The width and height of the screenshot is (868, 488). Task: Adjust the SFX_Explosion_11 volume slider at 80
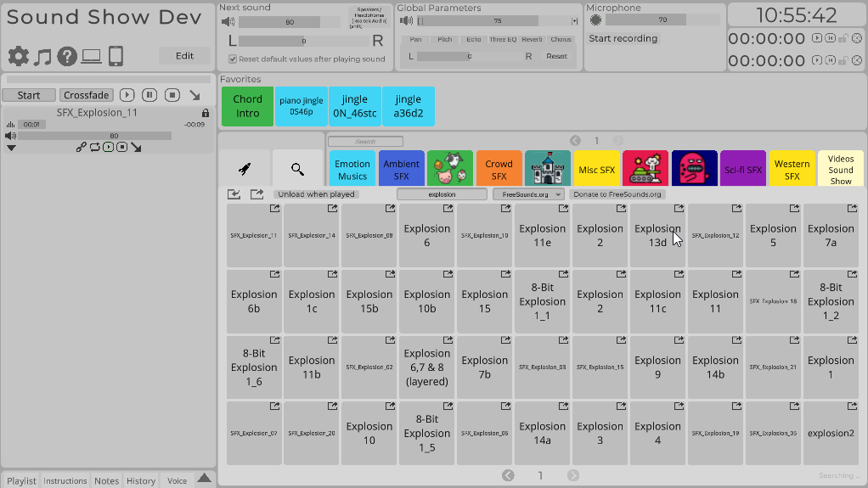(x=94, y=136)
